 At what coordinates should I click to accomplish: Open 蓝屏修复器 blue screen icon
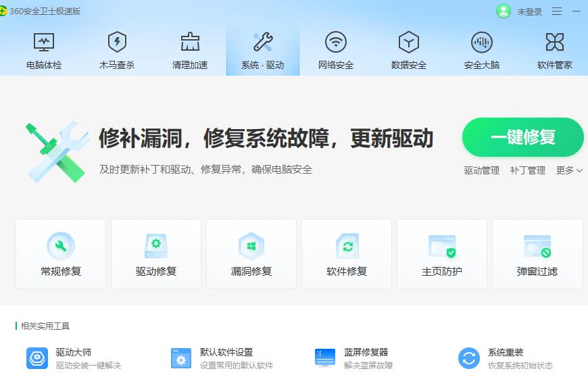coord(325,358)
